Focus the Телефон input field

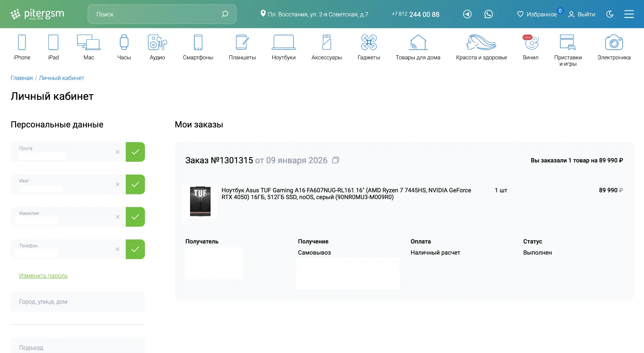coord(68,249)
